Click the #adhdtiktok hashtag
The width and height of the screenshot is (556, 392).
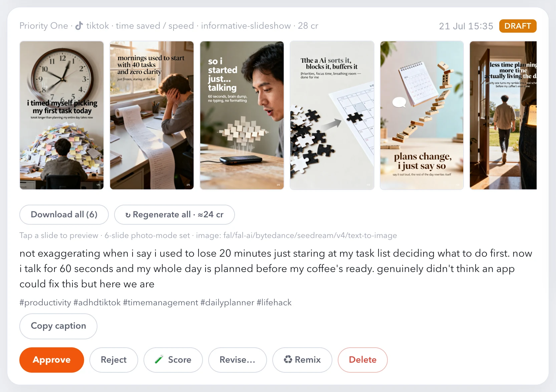[97, 302]
